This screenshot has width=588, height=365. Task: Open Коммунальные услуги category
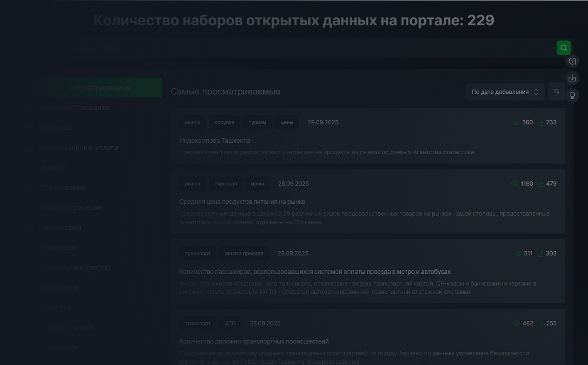click(x=79, y=148)
